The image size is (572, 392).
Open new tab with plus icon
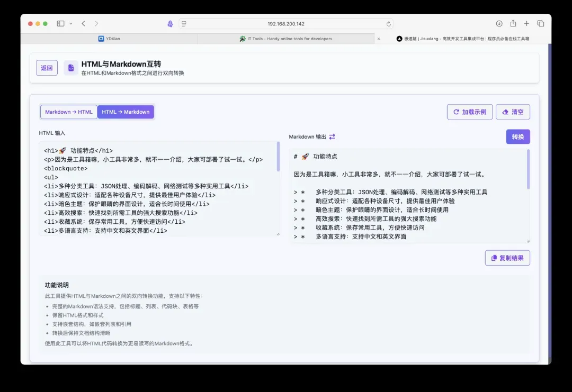526,24
